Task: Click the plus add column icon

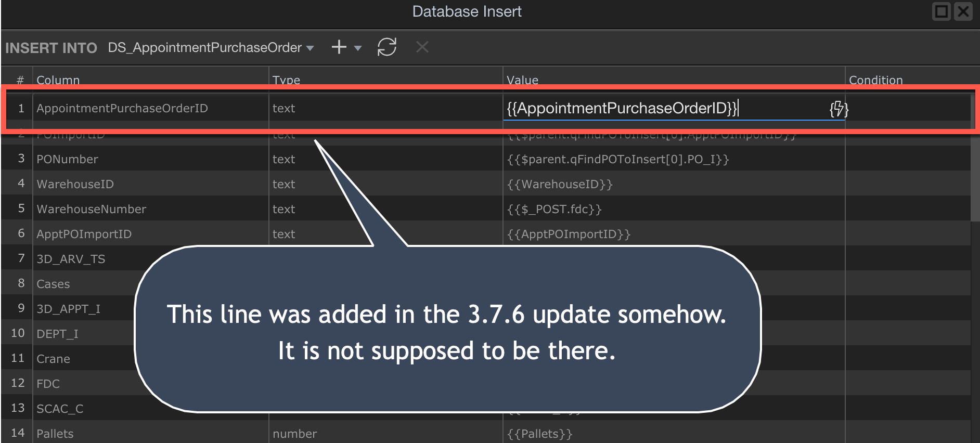Action: 339,47
